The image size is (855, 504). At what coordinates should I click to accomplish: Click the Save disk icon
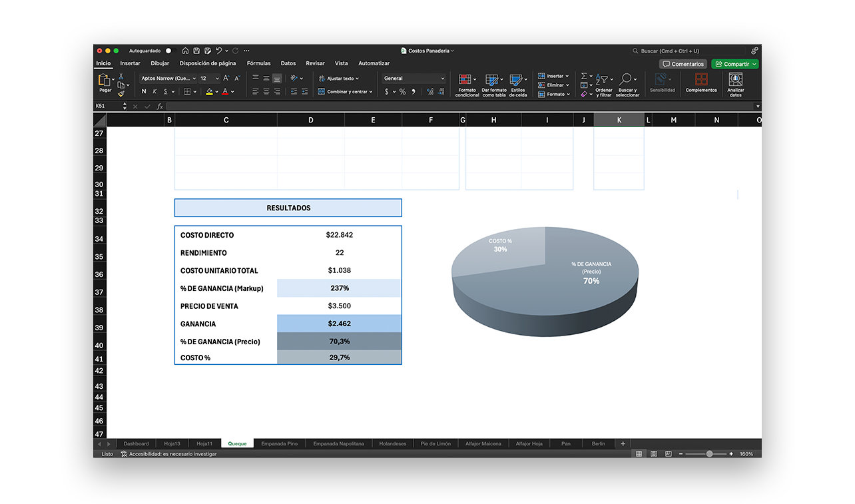[196, 51]
